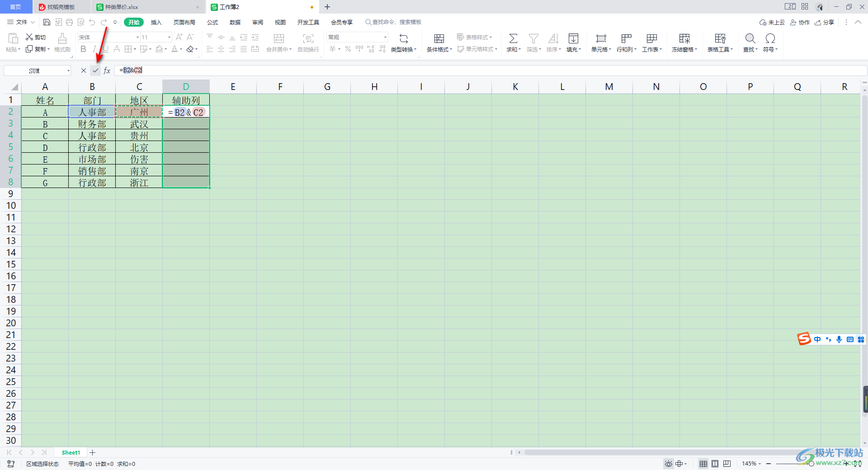The height and width of the screenshot is (470, 868).
Task: Expand the Name Box dropdown showing SUM
Action: [68, 70]
